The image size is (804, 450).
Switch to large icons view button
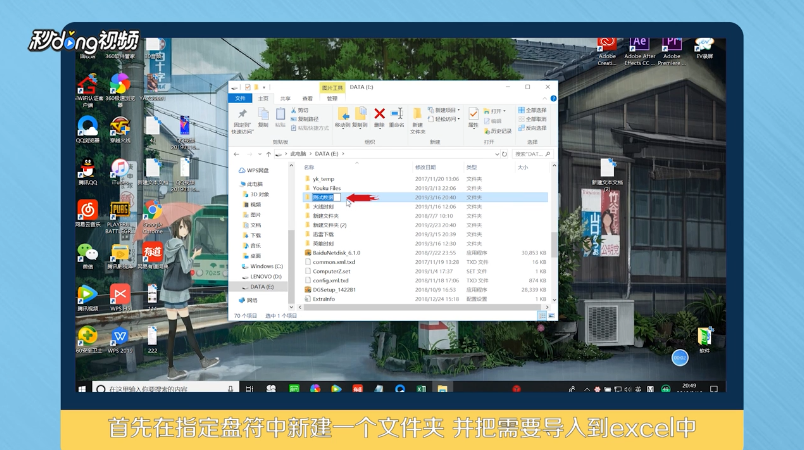point(552,316)
